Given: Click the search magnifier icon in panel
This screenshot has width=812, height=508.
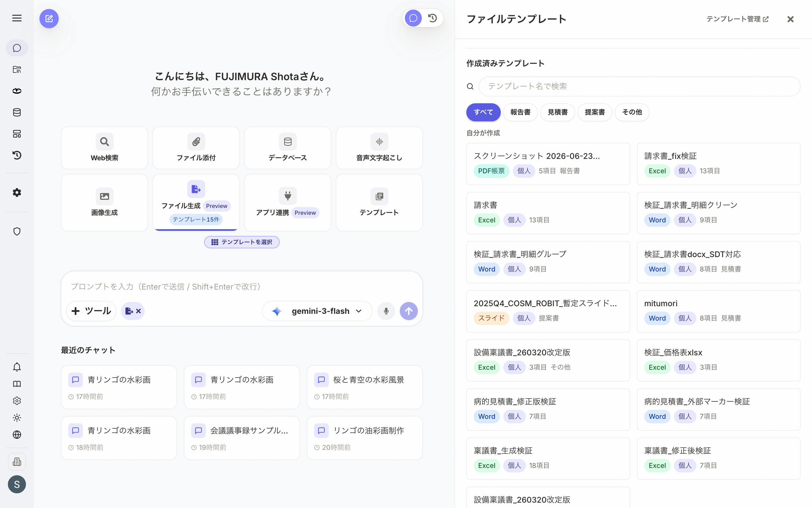Looking at the screenshot, I should pos(470,86).
